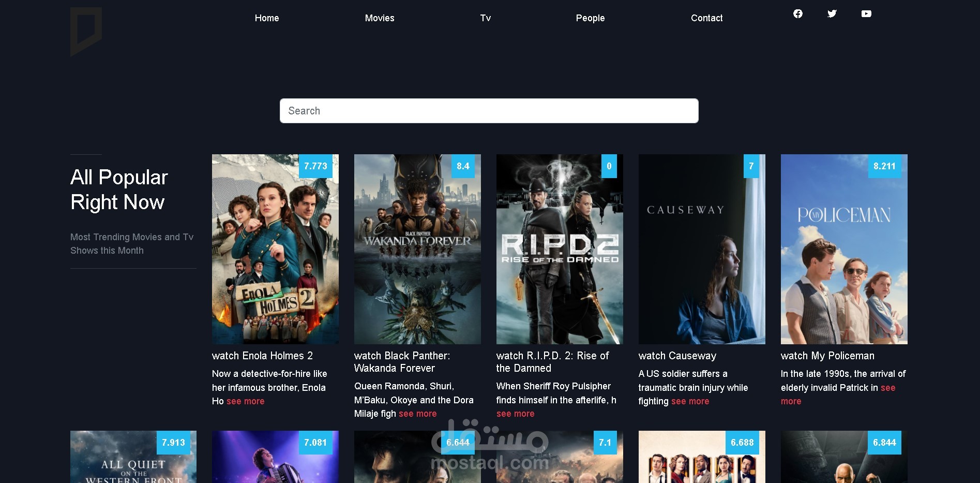Click see more under Black Panther description
980x483 pixels.
click(417, 414)
